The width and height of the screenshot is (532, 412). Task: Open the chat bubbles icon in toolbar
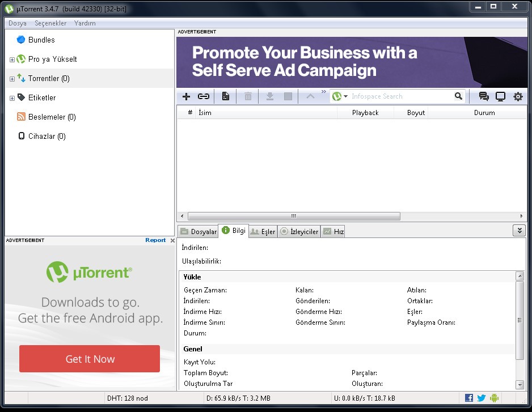coord(484,96)
